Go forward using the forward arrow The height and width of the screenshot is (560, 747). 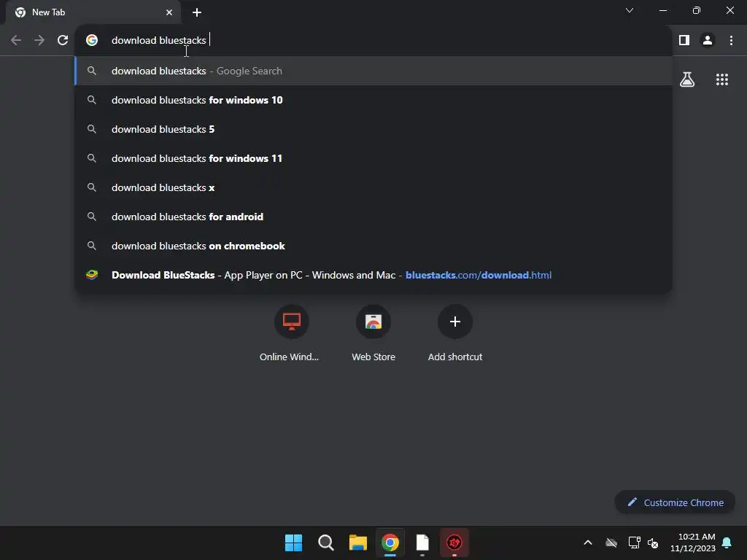(x=39, y=41)
